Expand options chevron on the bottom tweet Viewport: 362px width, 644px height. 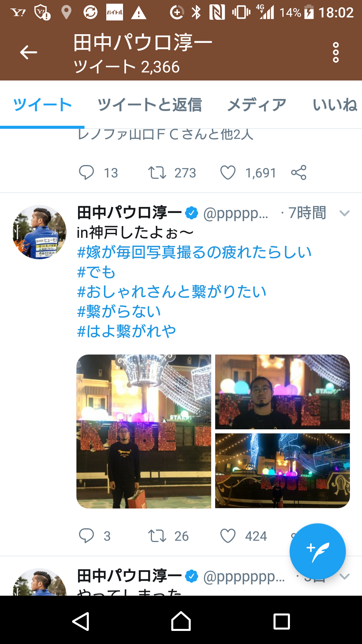click(345, 577)
